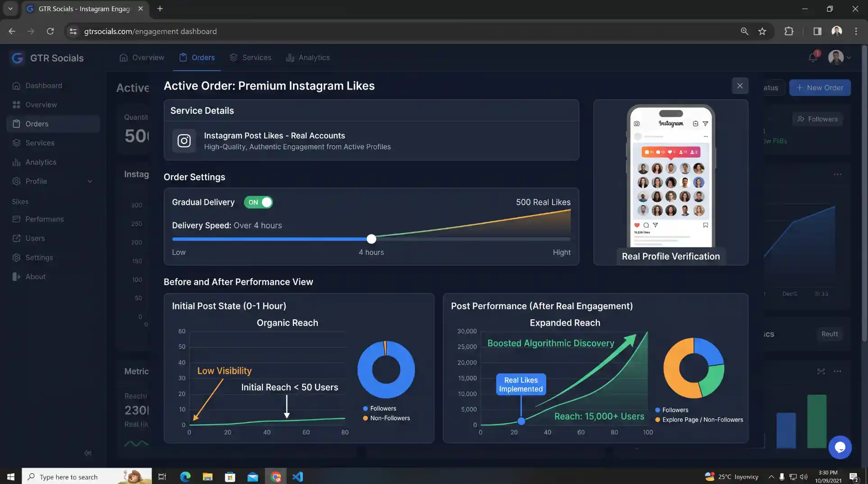The height and width of the screenshot is (484, 868).
Task: Open the live chat bubble
Action: click(840, 447)
